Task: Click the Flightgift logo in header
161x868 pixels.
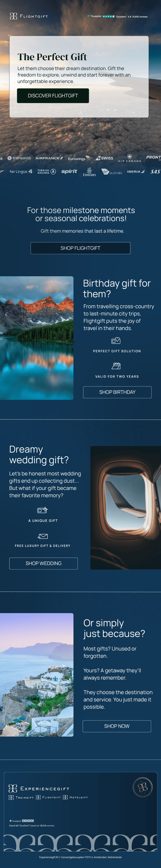Action: [29, 16]
